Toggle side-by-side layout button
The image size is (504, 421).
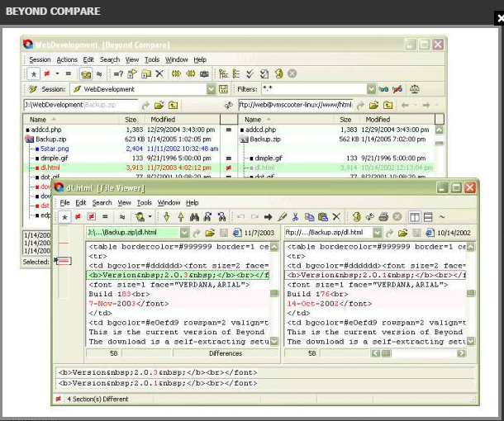click(x=415, y=217)
